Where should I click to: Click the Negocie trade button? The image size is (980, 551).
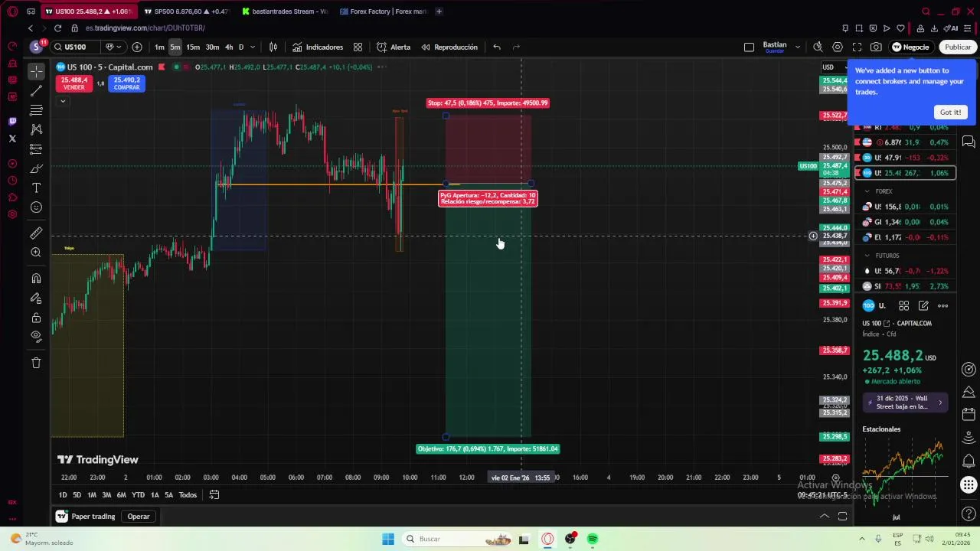pyautogui.click(x=910, y=47)
